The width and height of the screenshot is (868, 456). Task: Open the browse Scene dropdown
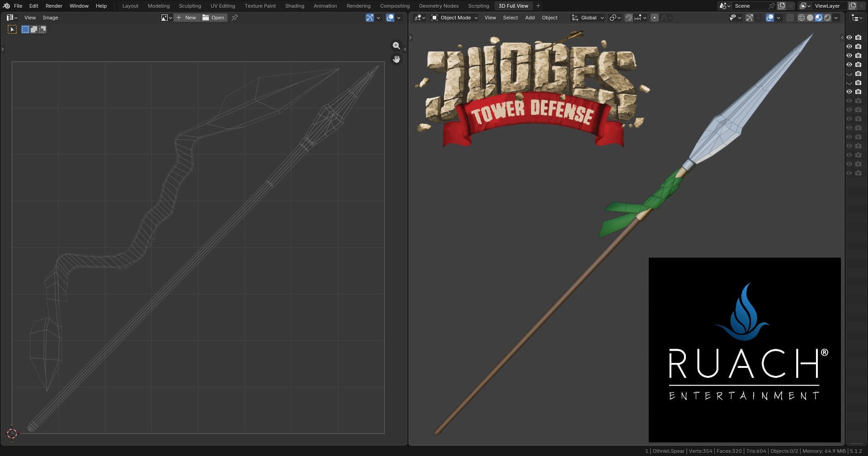pyautogui.click(x=725, y=6)
